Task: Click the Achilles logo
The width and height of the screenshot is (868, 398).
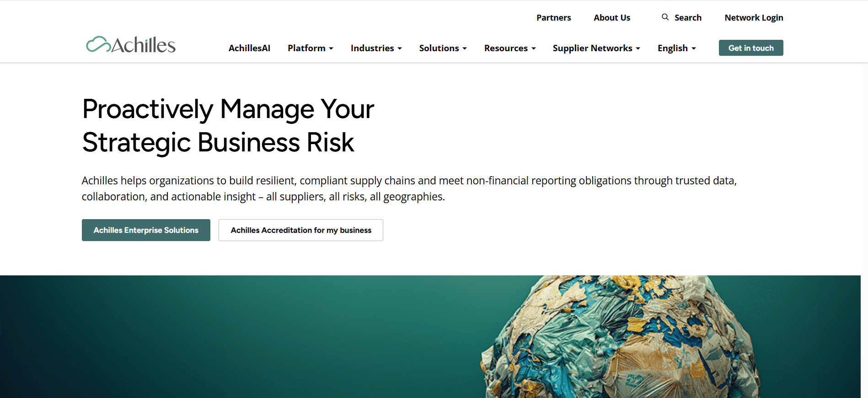Action: pyautogui.click(x=131, y=45)
